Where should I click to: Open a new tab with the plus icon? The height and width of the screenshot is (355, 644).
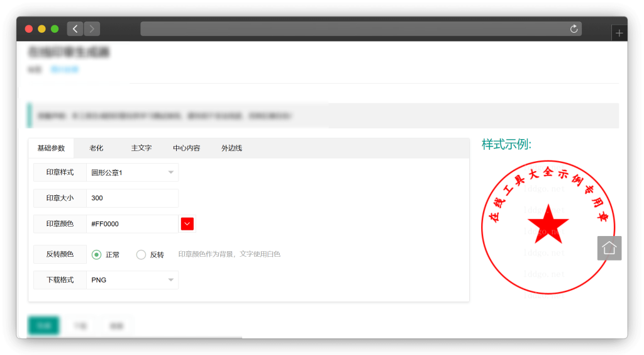click(x=619, y=33)
